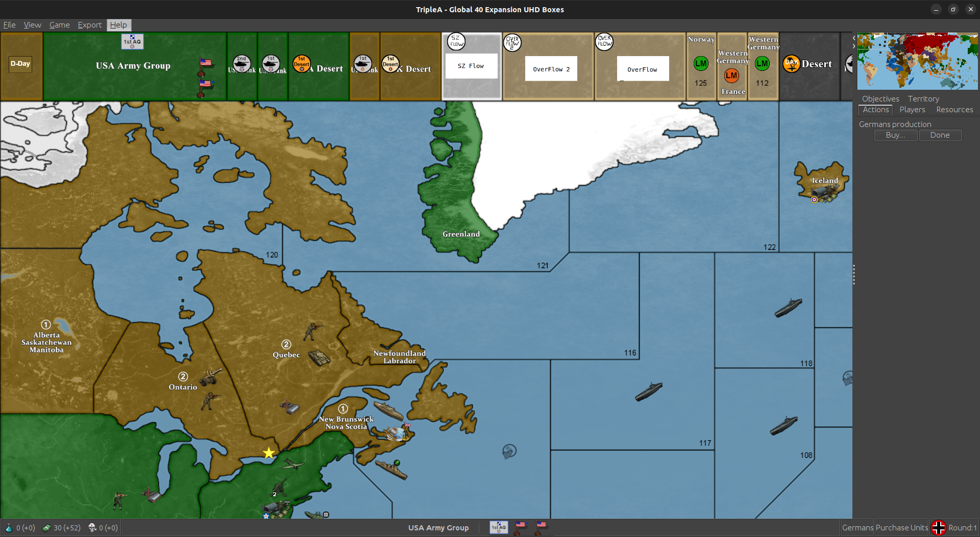Click the destroyer south of Nova Scotia
Screen dimensions: 980x537
tap(391, 469)
